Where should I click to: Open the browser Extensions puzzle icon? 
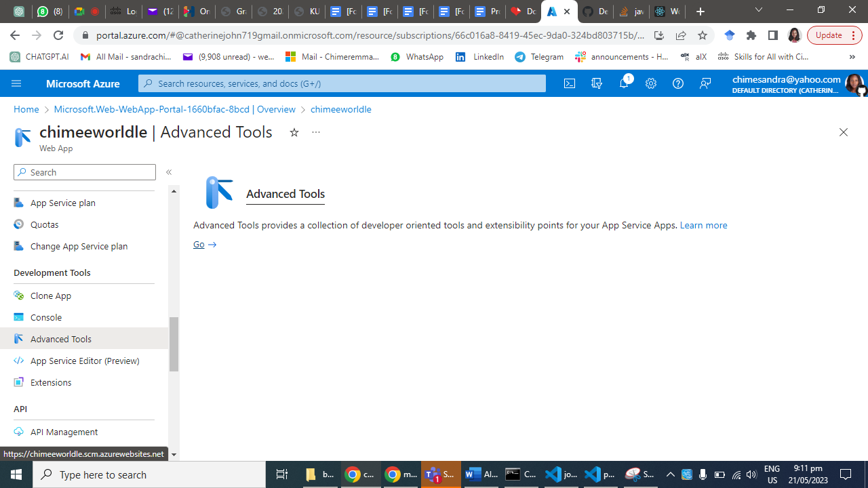pyautogui.click(x=751, y=35)
